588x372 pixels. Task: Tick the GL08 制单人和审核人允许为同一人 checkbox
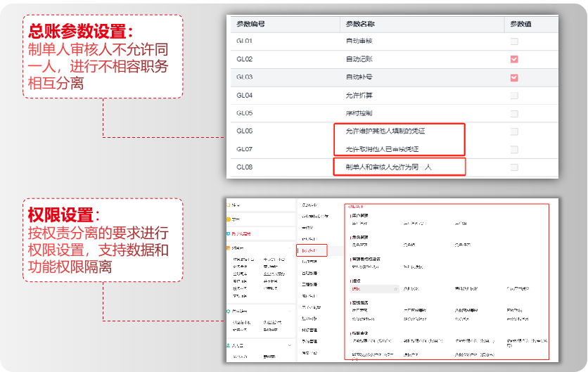coord(514,167)
